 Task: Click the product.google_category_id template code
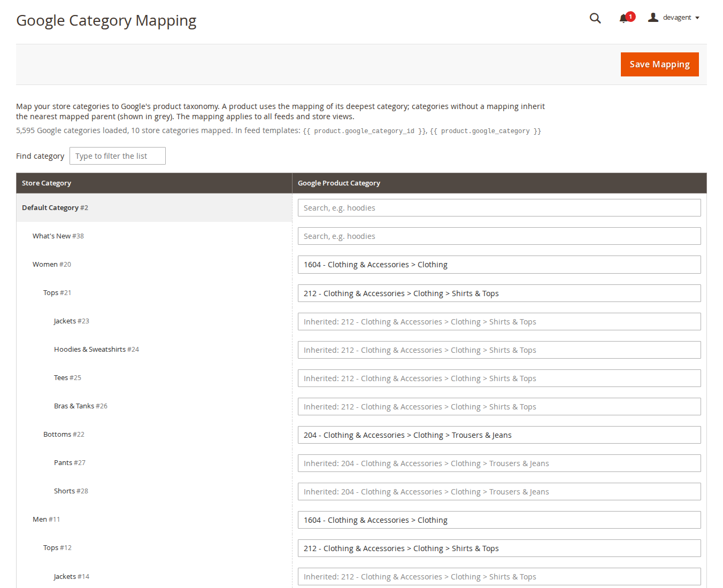[x=364, y=131]
